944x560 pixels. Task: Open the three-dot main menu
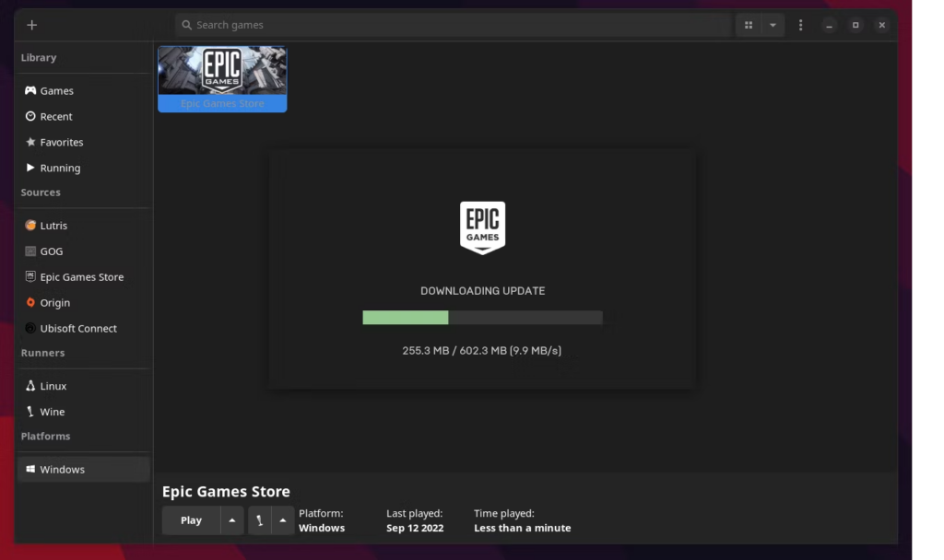point(801,25)
